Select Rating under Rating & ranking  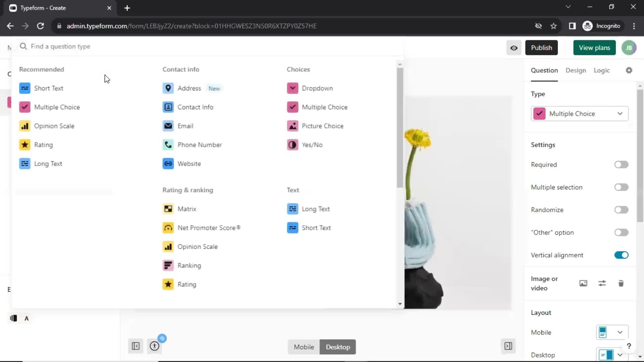coord(179,284)
